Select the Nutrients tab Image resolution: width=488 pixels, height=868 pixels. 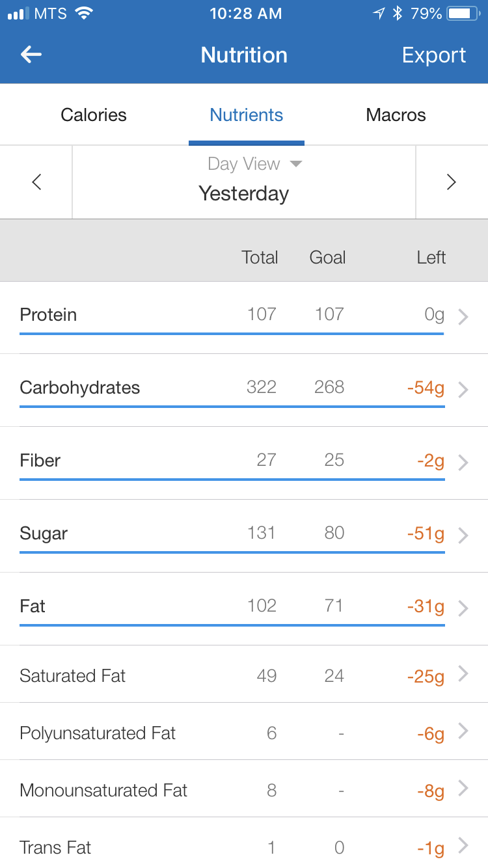[x=246, y=115]
